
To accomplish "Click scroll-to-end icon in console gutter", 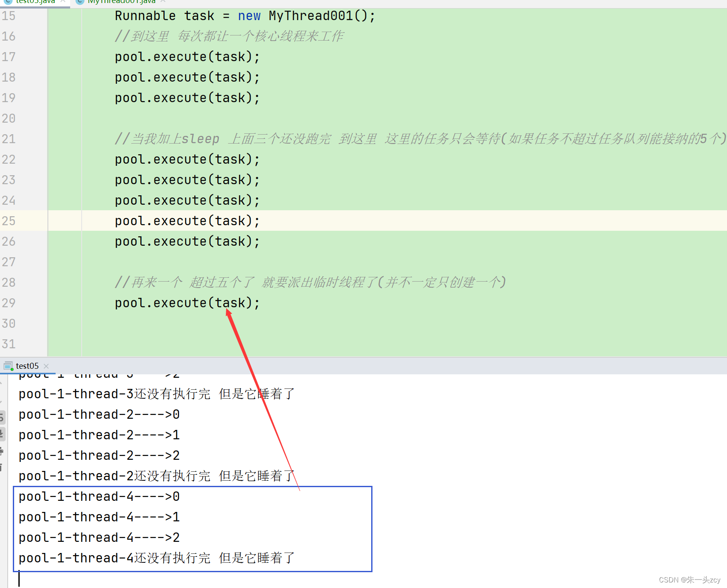I will 2,434.
